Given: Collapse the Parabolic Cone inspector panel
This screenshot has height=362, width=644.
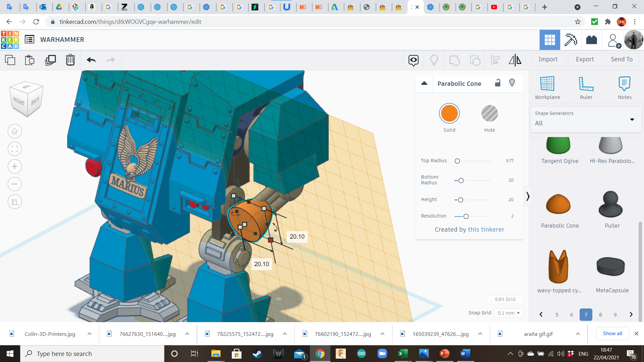Looking at the screenshot, I should pyautogui.click(x=424, y=83).
